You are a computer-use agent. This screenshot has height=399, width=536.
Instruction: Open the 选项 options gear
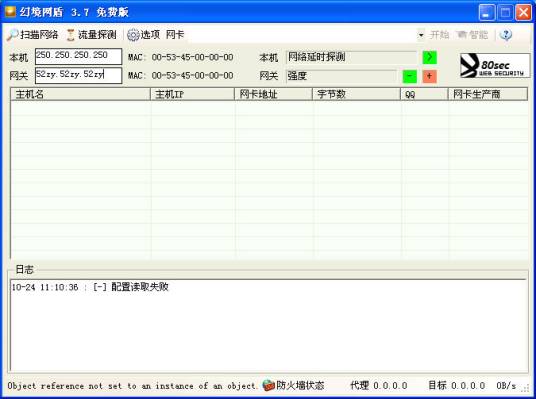tap(143, 35)
